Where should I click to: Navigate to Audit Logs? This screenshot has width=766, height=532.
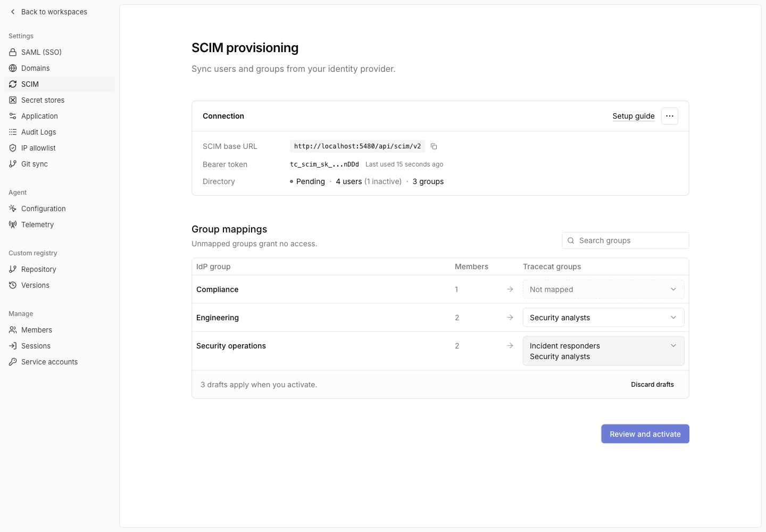click(x=60, y=132)
